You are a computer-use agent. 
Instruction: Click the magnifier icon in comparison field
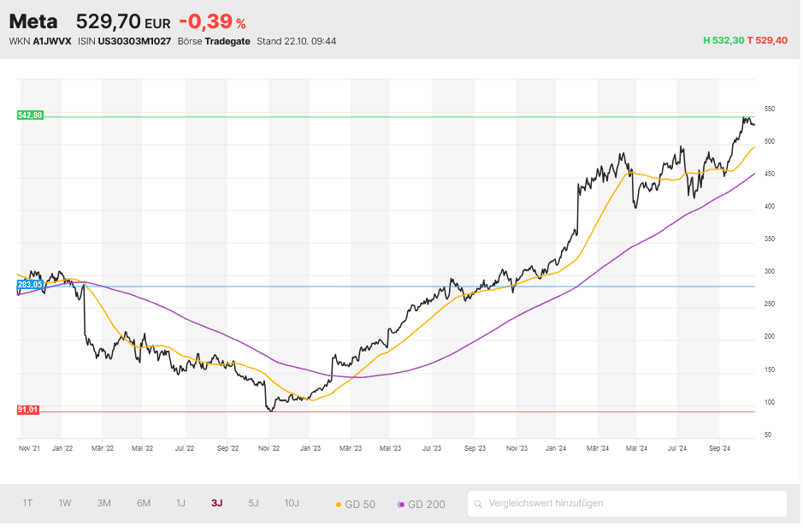coord(478,505)
